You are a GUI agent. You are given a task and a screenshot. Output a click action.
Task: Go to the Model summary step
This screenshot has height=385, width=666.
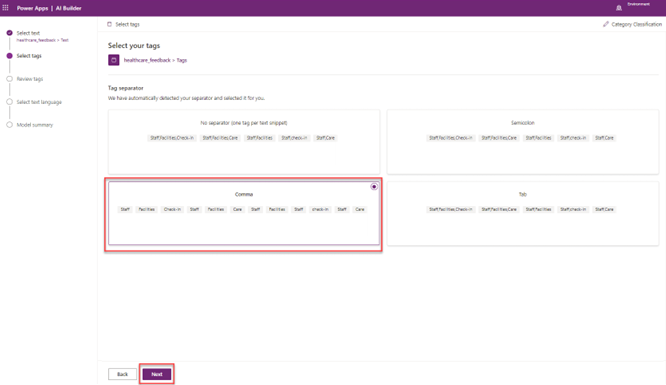(35, 125)
